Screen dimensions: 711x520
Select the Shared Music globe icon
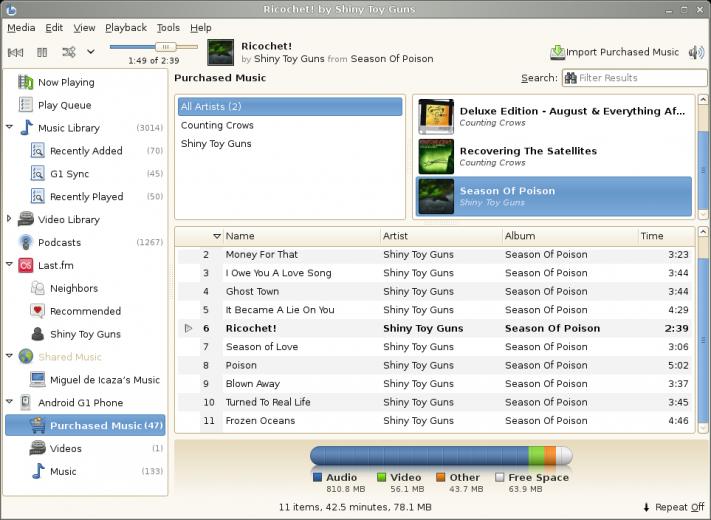click(x=26, y=357)
